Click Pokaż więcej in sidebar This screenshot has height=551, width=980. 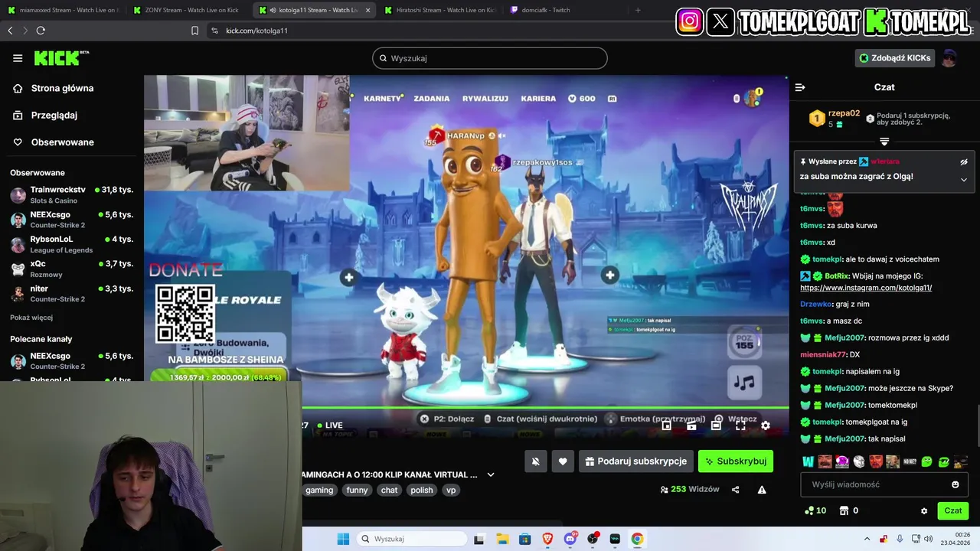[x=31, y=318]
